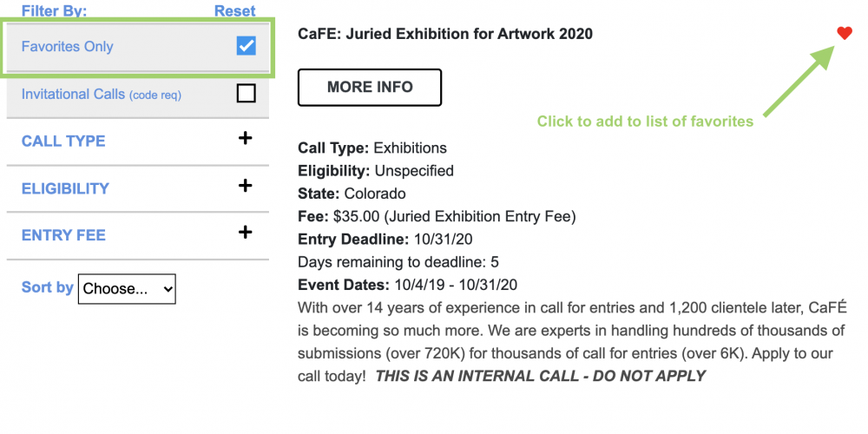The image size is (868, 434).
Task: Expand the ENTRY FEE filter heading
Action: pos(63,235)
